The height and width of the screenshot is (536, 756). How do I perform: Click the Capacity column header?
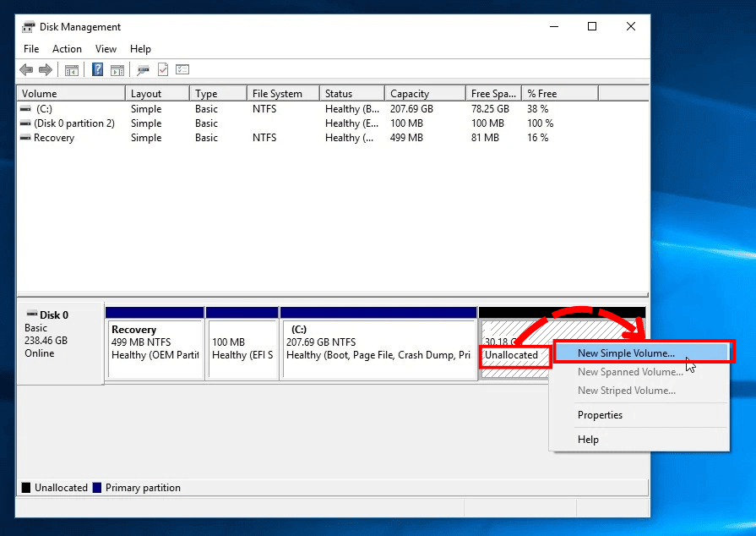pyautogui.click(x=411, y=93)
